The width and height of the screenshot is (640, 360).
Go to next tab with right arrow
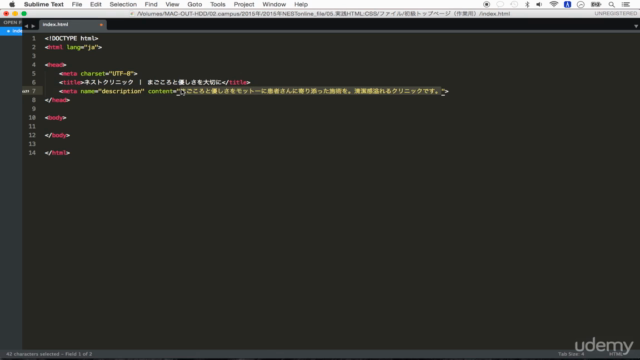tap(33, 26)
